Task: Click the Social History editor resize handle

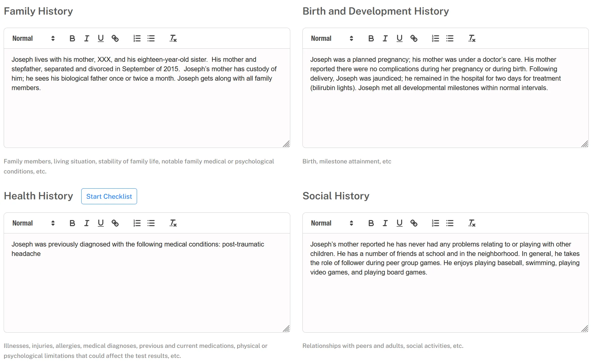Action: tap(585, 329)
